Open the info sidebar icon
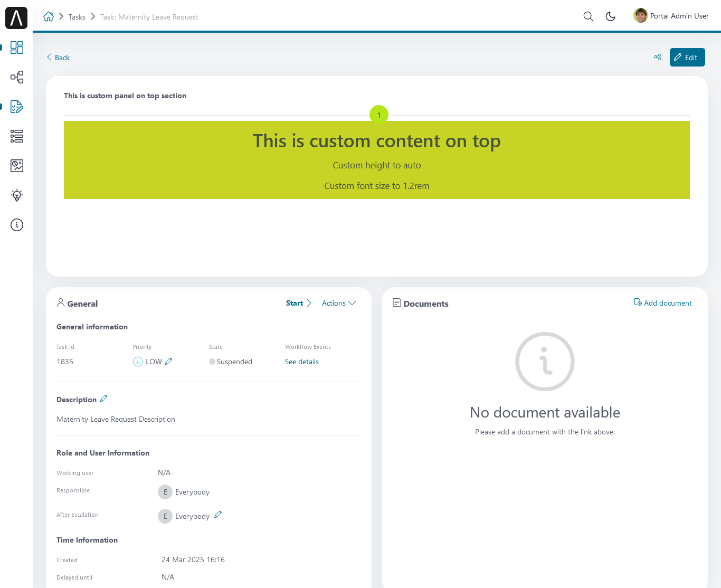Image resolution: width=721 pixels, height=588 pixels. click(17, 225)
